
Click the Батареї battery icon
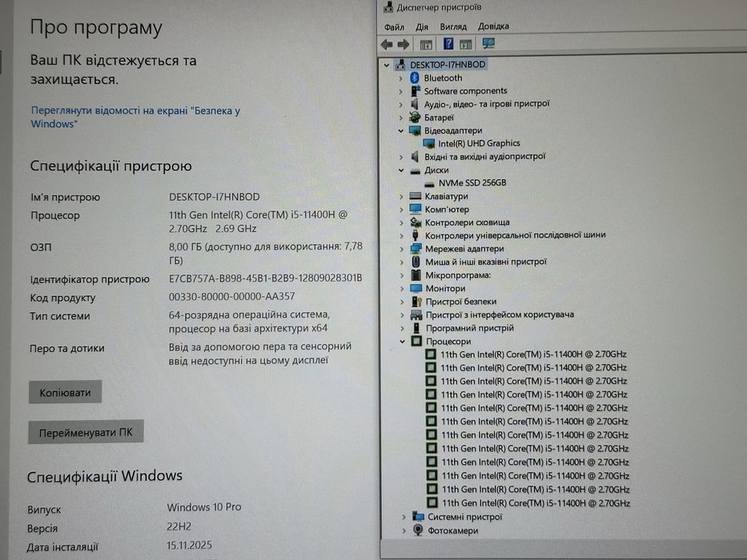(x=415, y=117)
